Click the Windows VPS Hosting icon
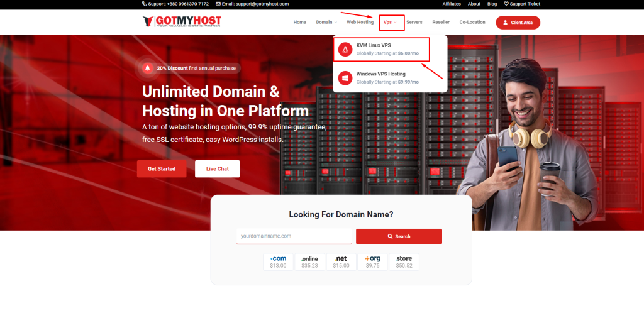 pos(345,78)
